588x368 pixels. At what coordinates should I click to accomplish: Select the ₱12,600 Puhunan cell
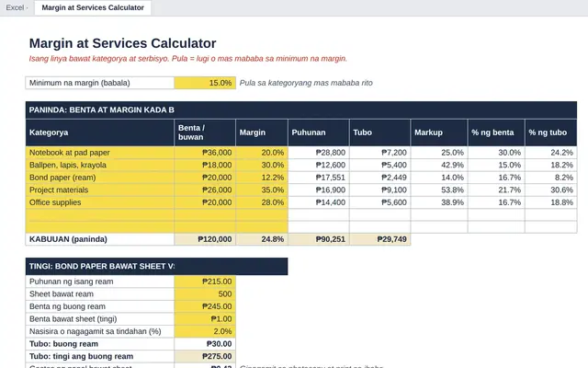[319, 165]
